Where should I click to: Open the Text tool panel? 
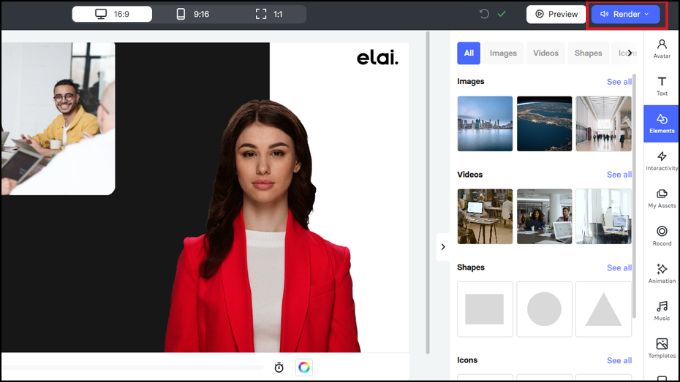pyautogui.click(x=661, y=86)
